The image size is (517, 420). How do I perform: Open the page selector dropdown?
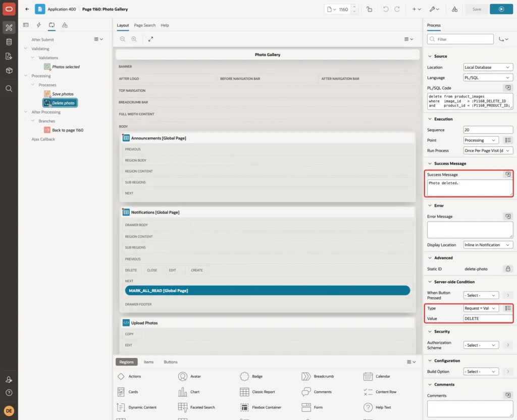[331, 9]
